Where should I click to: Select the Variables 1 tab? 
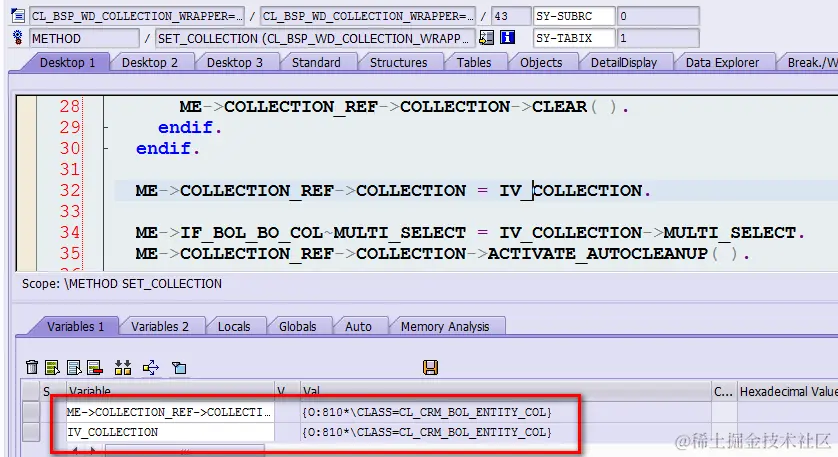coord(75,327)
